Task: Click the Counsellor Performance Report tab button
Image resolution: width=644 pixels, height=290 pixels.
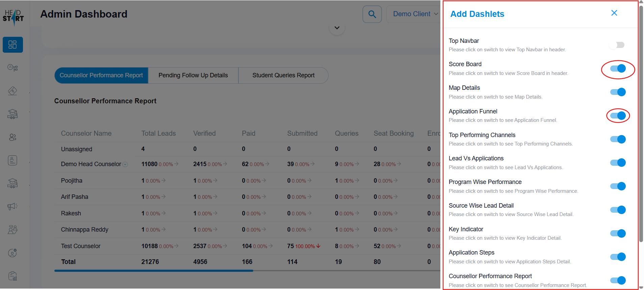Action: [x=101, y=75]
